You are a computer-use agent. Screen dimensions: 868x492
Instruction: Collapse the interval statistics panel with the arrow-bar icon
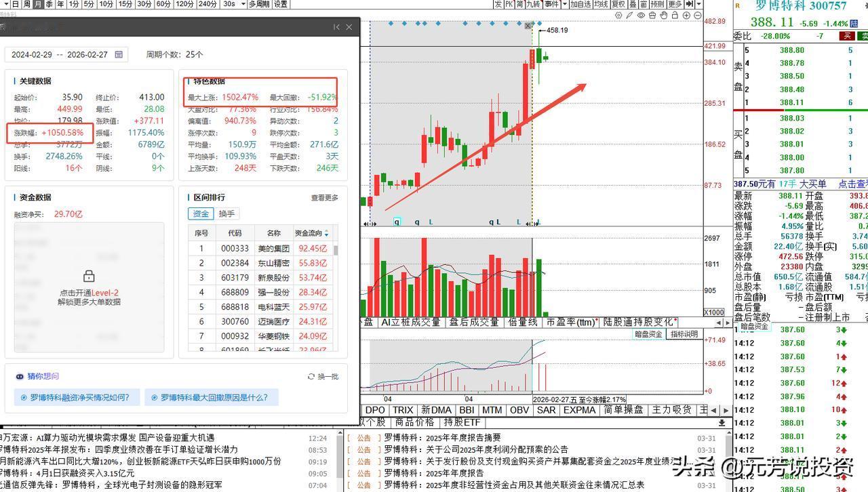click(336, 27)
